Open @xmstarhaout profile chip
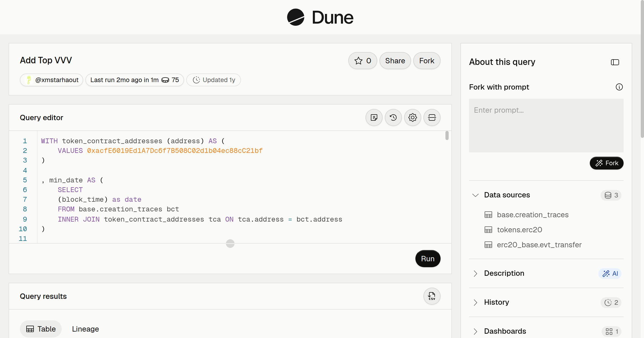Image resolution: width=644 pixels, height=338 pixels. pyautogui.click(x=52, y=80)
